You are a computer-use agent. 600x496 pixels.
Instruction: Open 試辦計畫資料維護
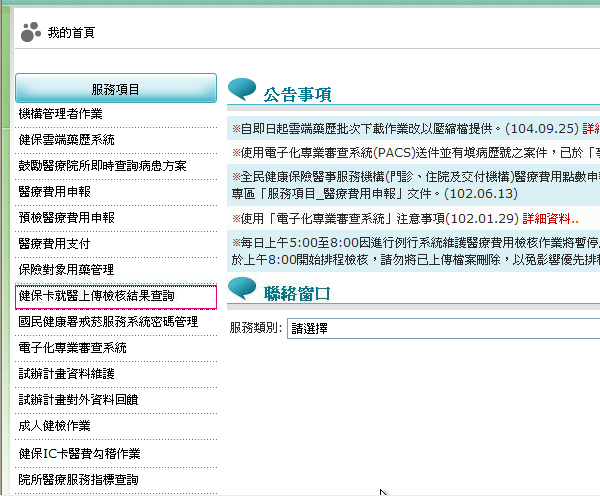pos(67,374)
